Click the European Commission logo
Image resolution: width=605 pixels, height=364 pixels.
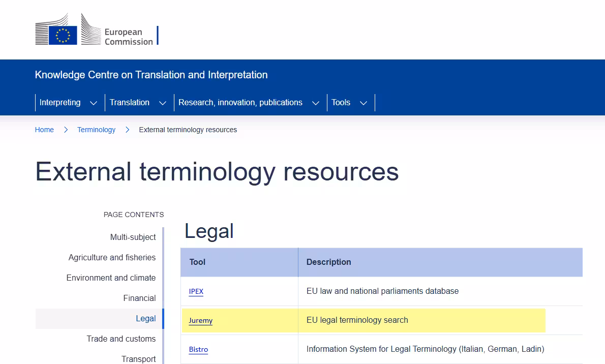(97, 29)
